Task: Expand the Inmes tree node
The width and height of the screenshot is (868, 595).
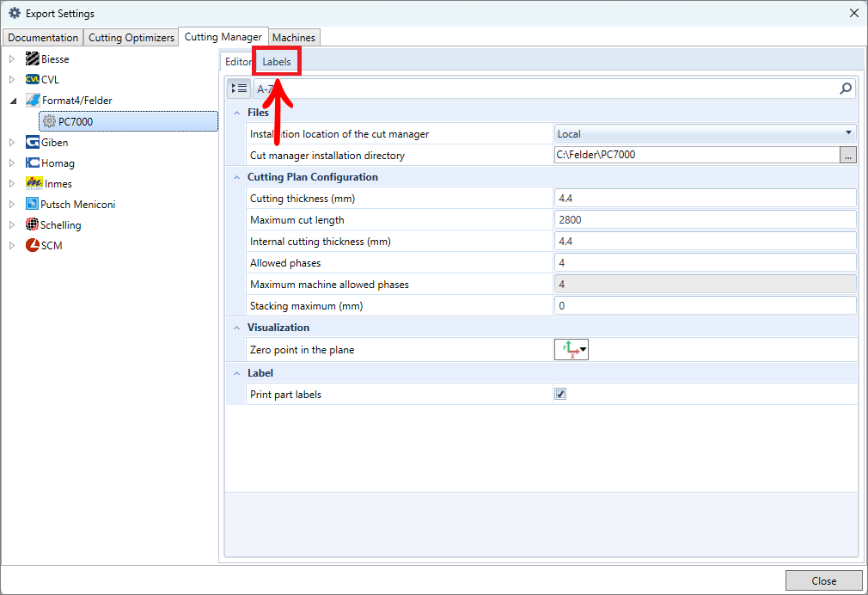Action: tap(12, 183)
